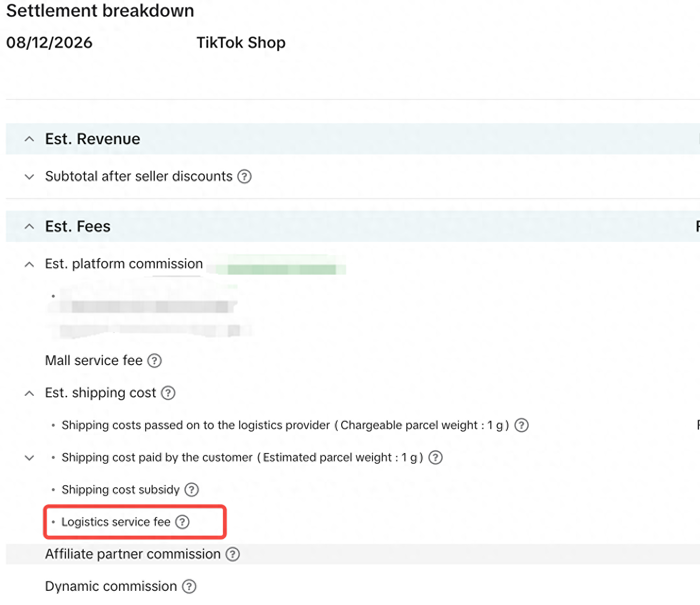Click the Shipping cost subsidy label
This screenshot has width=700, height=605.
coord(121,490)
